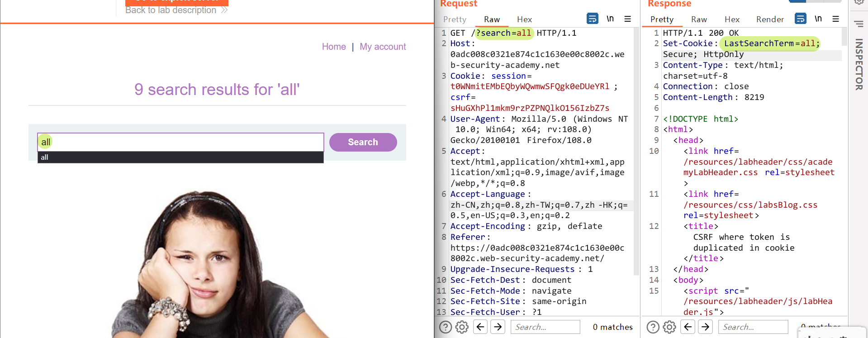Go to previous match in Request search
868x338 pixels.
click(x=480, y=327)
